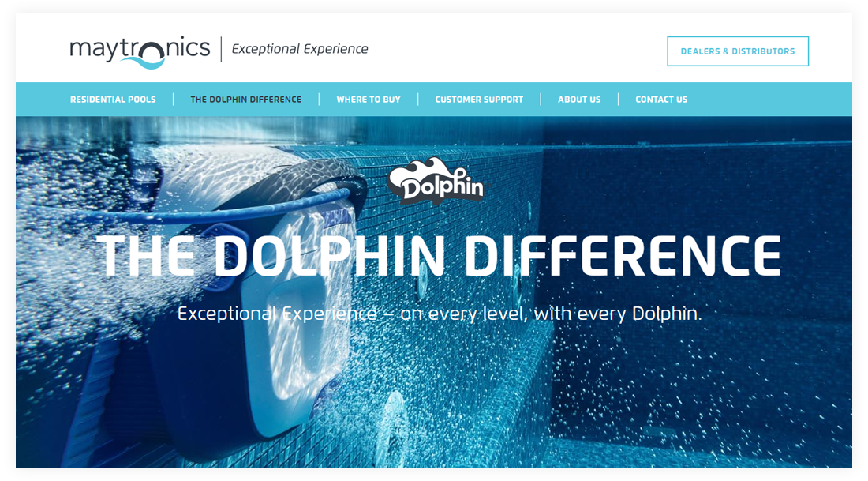Click the round pool light on floor

click(395, 423)
